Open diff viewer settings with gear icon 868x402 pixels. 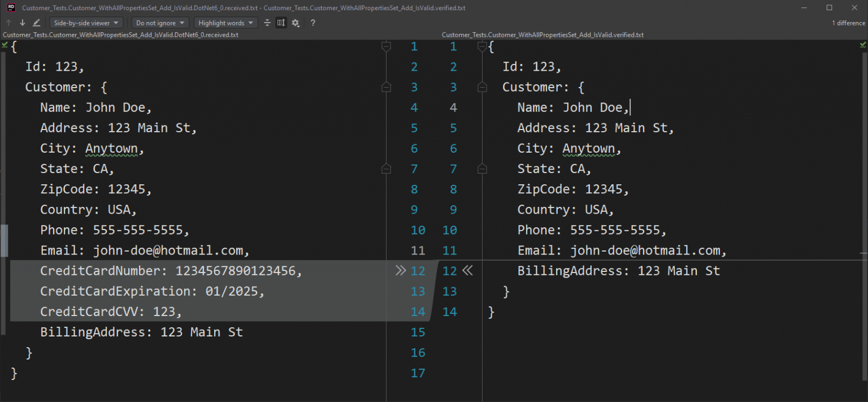296,23
